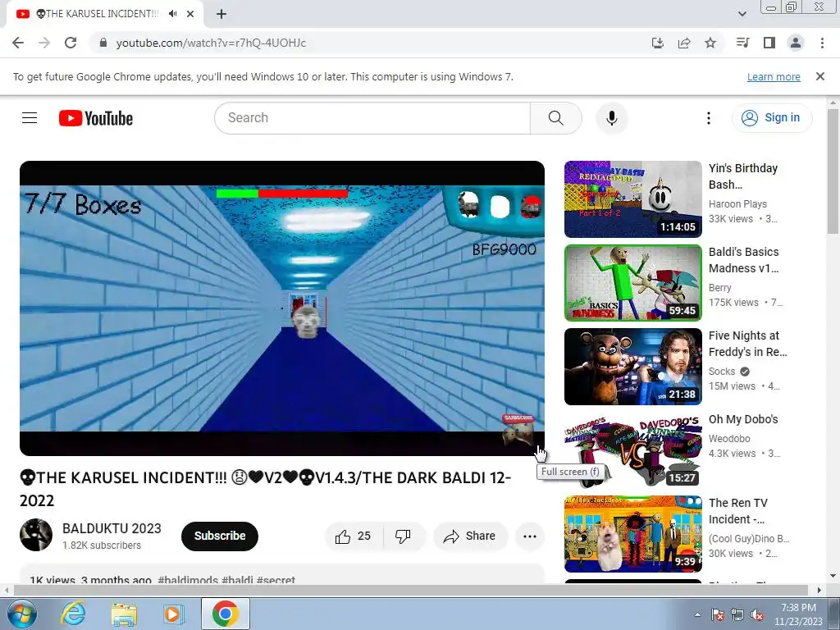Show hidden system tray icons

(697, 614)
